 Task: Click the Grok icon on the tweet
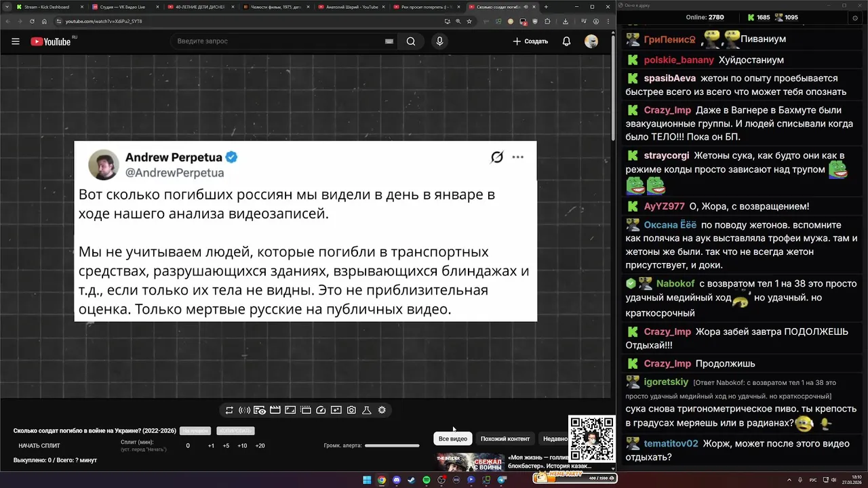[497, 157]
